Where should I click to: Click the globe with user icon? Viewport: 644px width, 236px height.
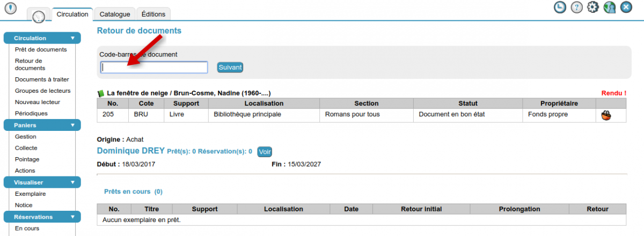pos(609,8)
